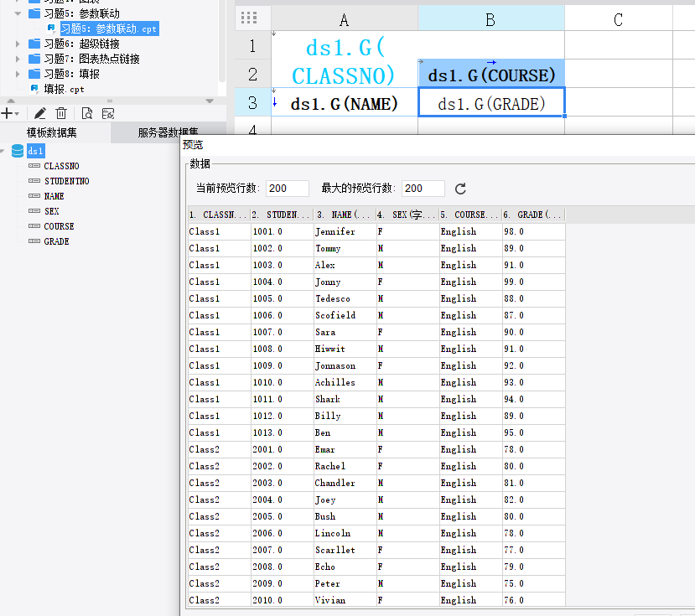Image resolution: width=695 pixels, height=616 pixels.
Task: Click the preview dataset magnifier icon
Action: click(87, 114)
